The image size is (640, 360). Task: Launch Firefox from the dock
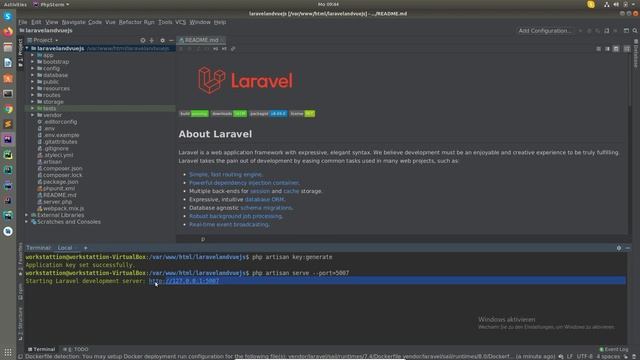(x=8, y=32)
